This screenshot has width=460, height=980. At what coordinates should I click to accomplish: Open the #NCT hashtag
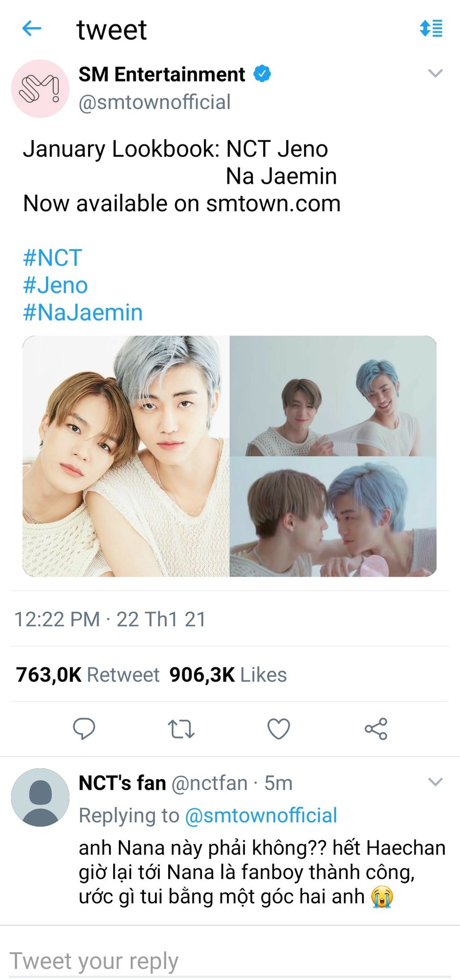click(x=53, y=258)
